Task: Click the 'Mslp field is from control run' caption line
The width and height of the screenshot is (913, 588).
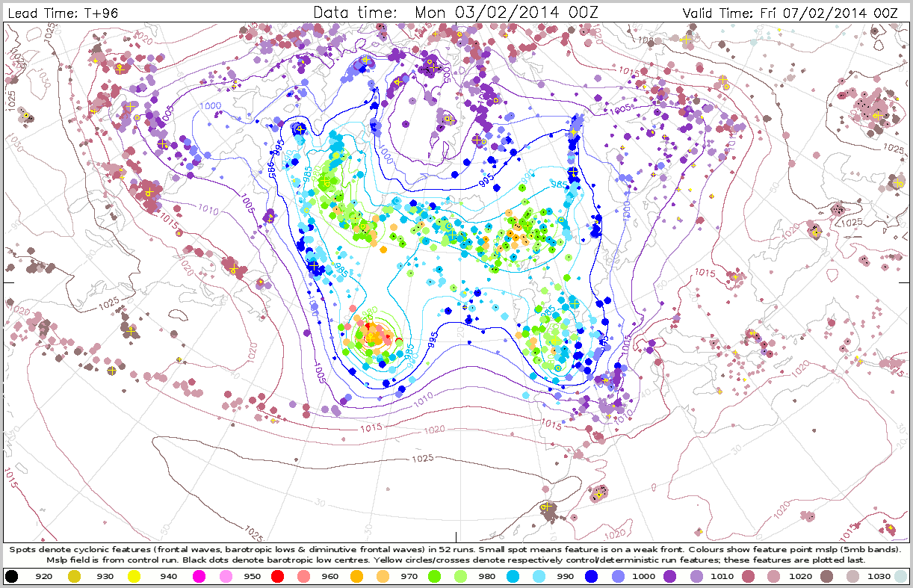Action: pos(456,559)
